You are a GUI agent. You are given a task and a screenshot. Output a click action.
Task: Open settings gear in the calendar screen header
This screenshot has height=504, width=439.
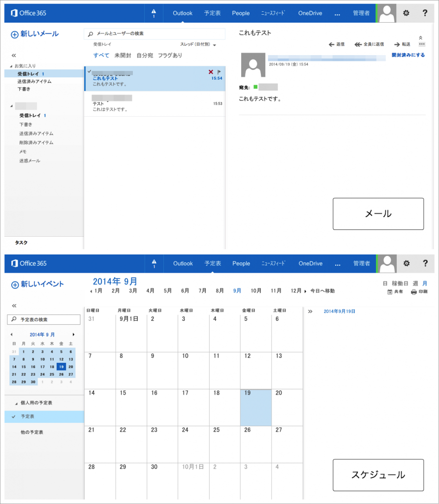point(407,264)
